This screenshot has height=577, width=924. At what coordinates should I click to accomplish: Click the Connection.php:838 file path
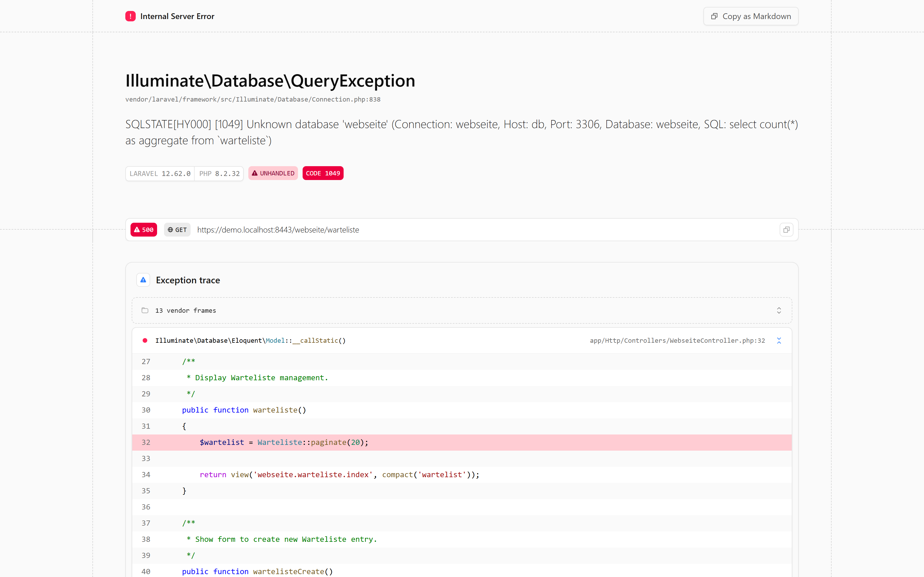(253, 99)
